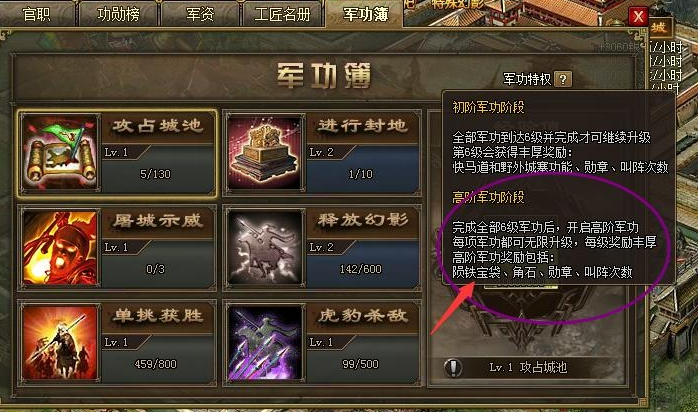This screenshot has width=698, height=412.
Task: Switch to the 军资 tab
Action: coord(200,14)
